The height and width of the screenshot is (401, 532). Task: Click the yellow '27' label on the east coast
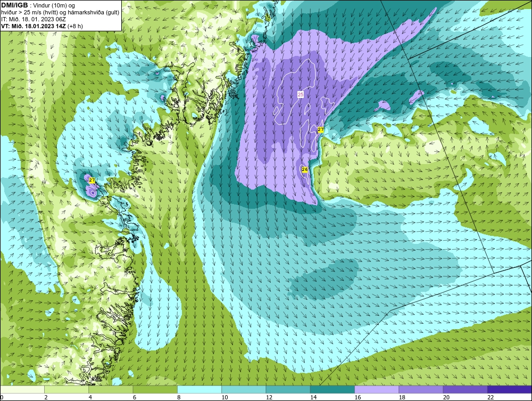321,130
